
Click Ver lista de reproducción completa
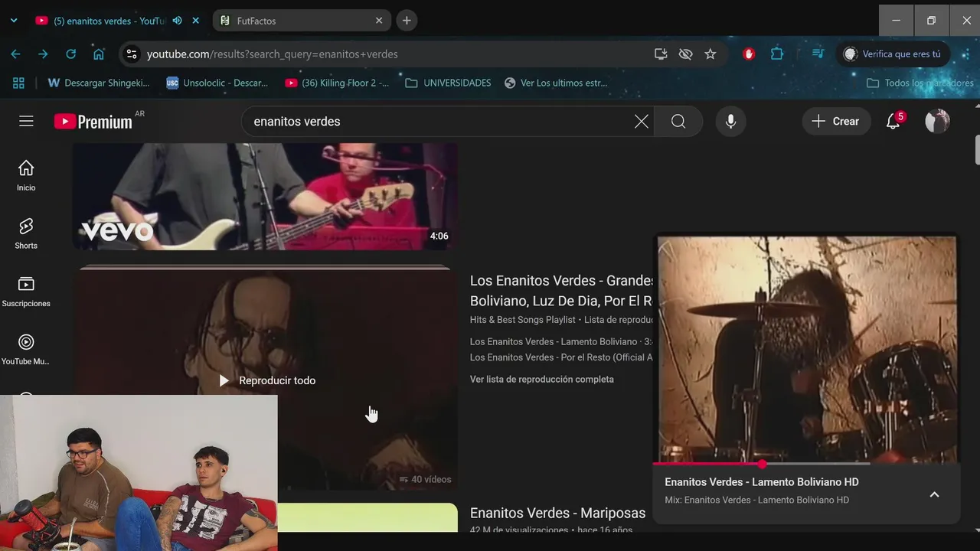pyautogui.click(x=542, y=379)
